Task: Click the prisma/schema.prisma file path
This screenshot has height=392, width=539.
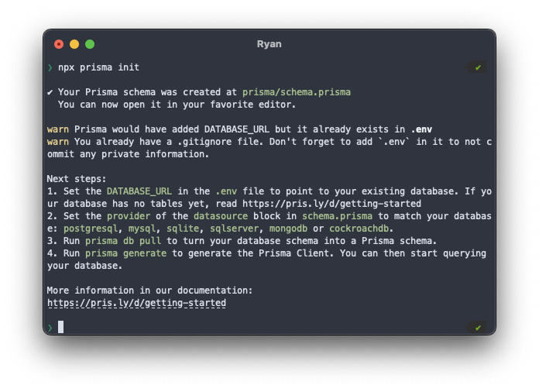Action: (297, 92)
